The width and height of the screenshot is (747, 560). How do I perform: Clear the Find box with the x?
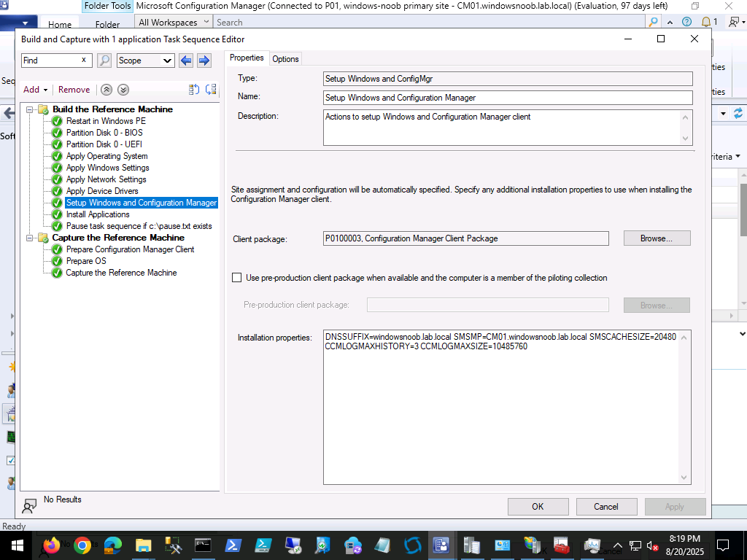click(84, 60)
